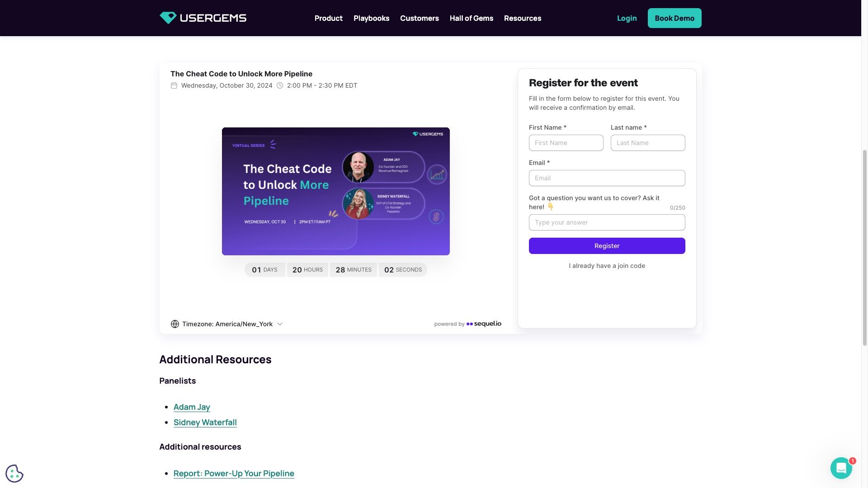
Task: Focus the Email input field
Action: pyautogui.click(x=607, y=178)
